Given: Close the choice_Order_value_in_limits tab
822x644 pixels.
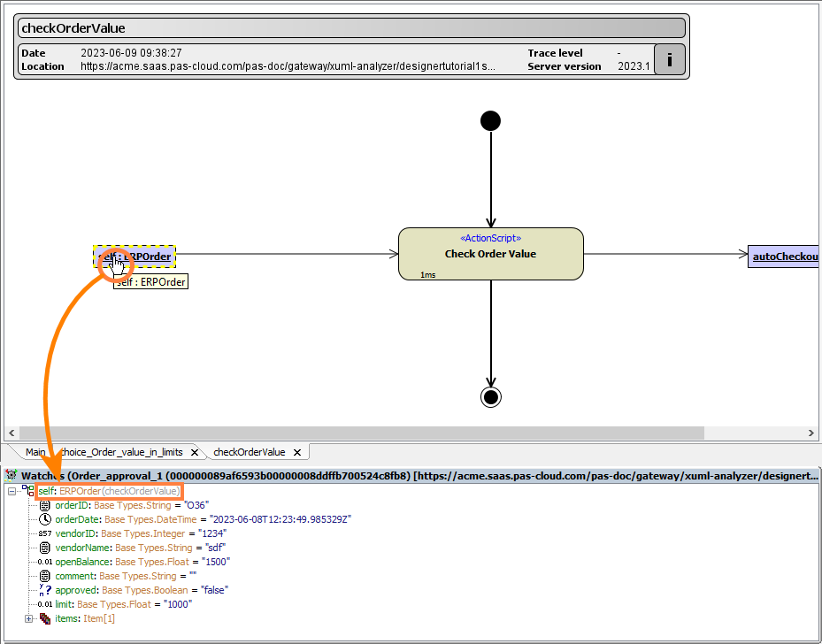Looking at the screenshot, I should point(195,452).
